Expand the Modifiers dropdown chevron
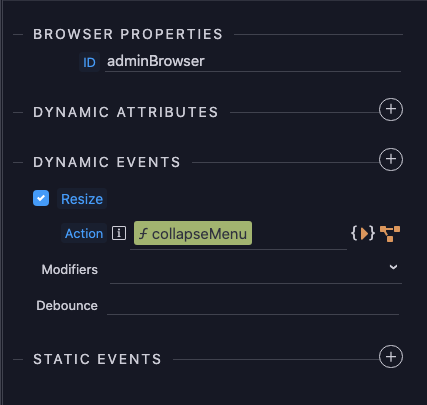This screenshot has width=427, height=405. 393,267
